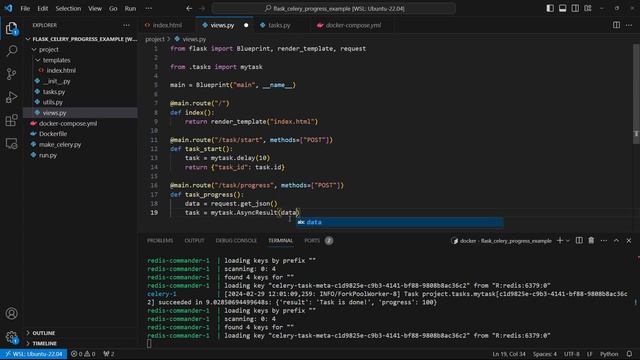Switch to the Debug Console tab
This screenshot has width=640, height=360.
pyautogui.click(x=236, y=241)
